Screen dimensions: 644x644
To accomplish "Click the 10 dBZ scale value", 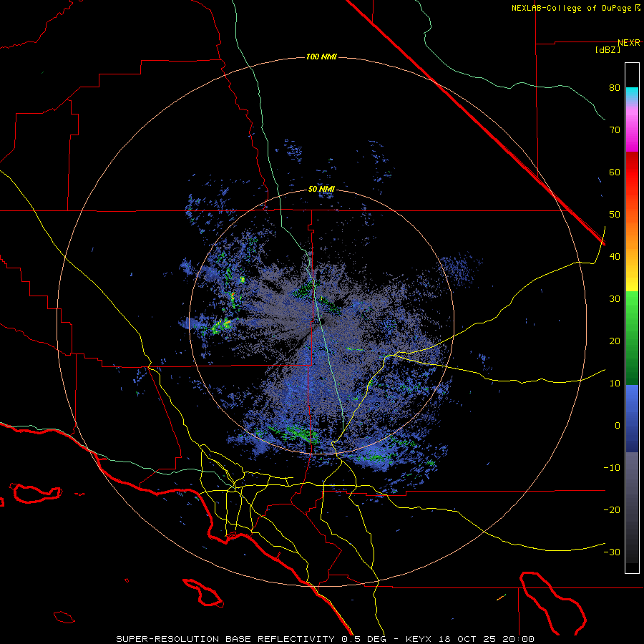I will tap(615, 384).
